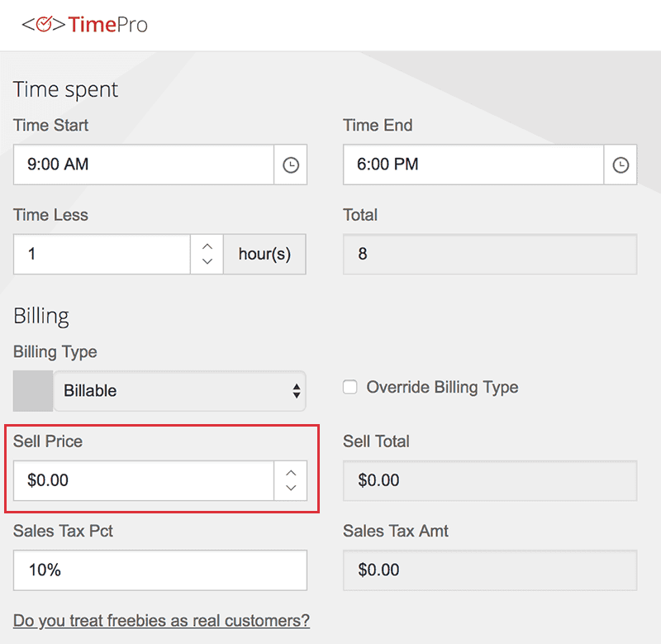Click the Time Start field showing 9:00 AM
The image size is (661, 644).
144,165
